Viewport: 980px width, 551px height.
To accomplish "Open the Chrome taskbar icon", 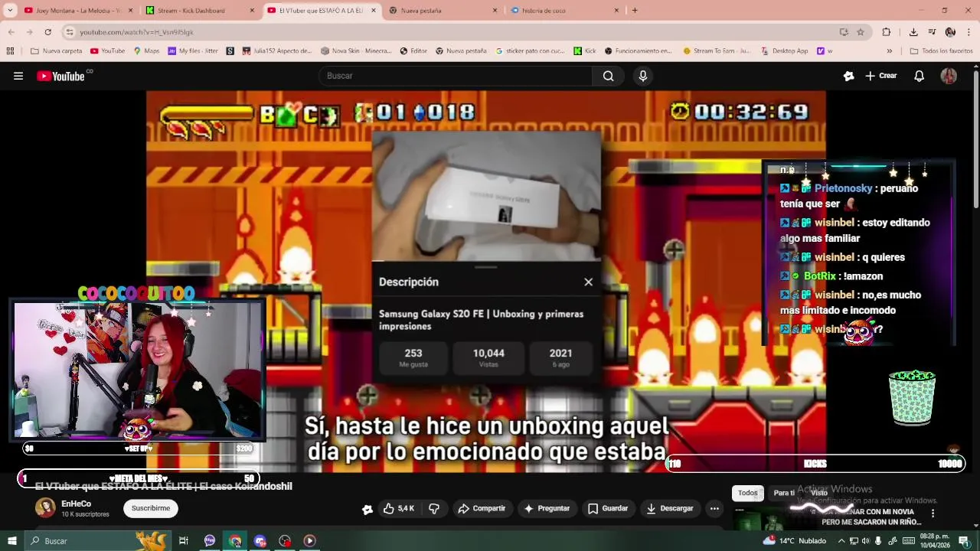I will [235, 541].
